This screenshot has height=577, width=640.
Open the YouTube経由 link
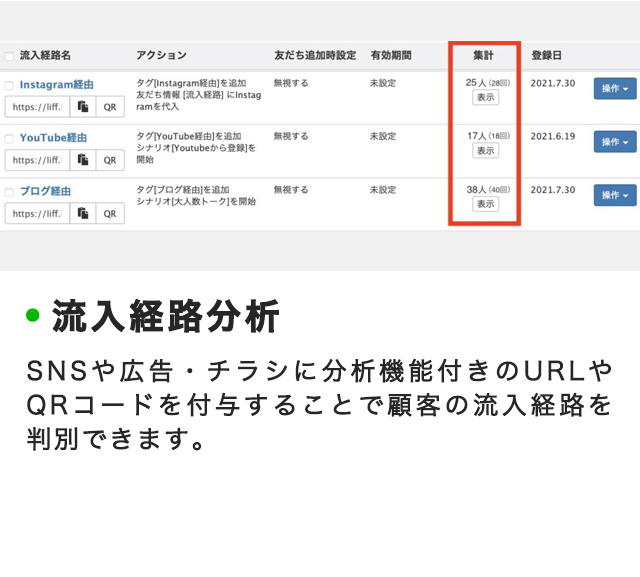tap(53, 138)
